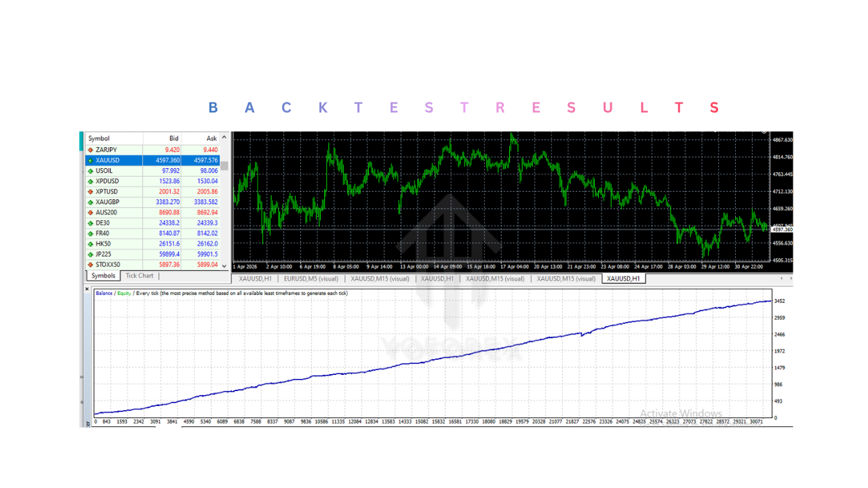Click the red down-arrow icon beside ZARJPY
Screen dimensions: 868x488
pos(90,150)
